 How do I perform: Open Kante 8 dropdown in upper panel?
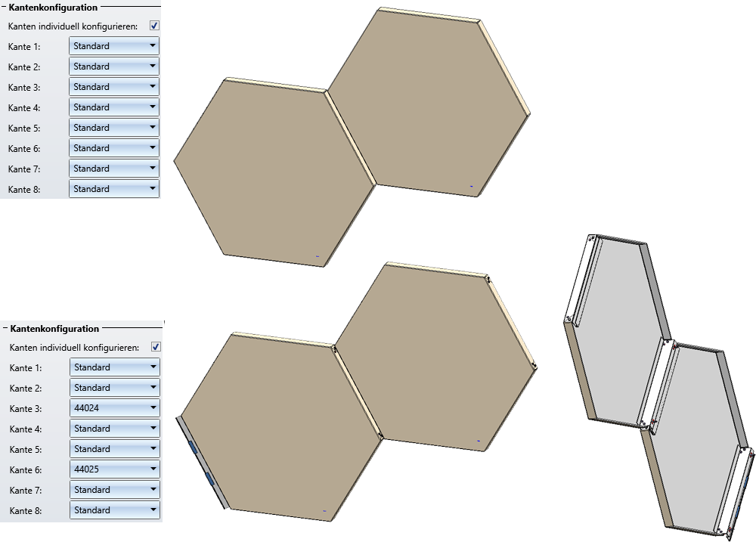[x=114, y=189]
